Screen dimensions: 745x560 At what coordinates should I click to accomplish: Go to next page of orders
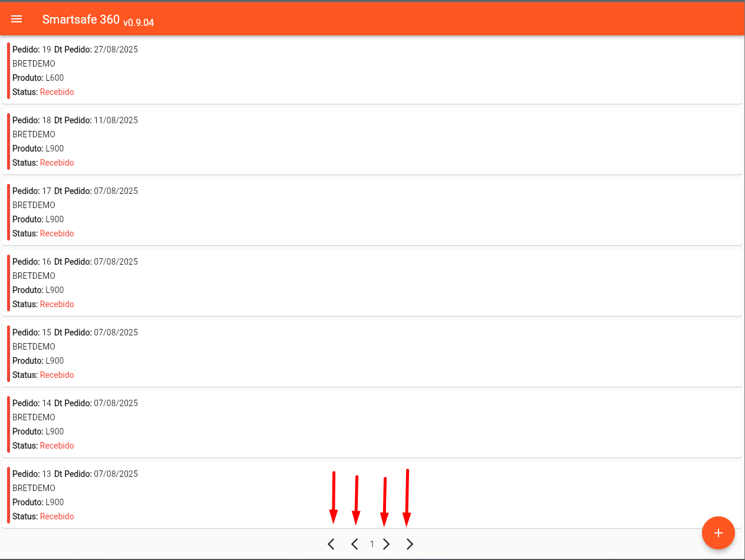[387, 544]
